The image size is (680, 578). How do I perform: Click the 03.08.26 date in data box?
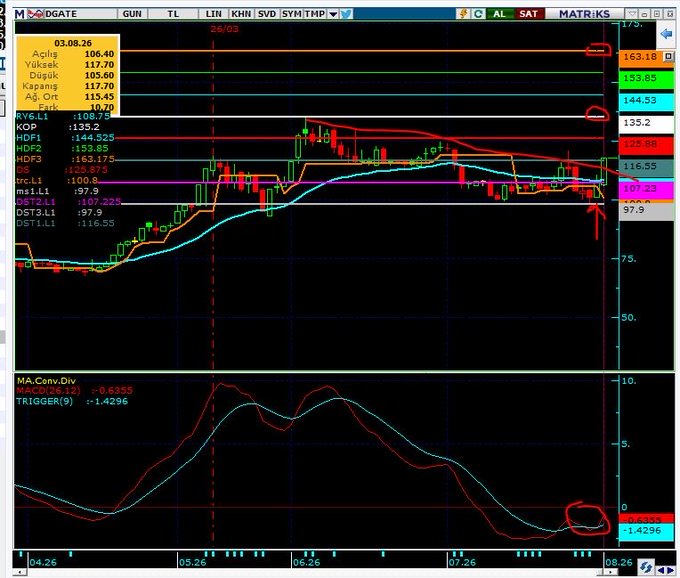(73, 43)
